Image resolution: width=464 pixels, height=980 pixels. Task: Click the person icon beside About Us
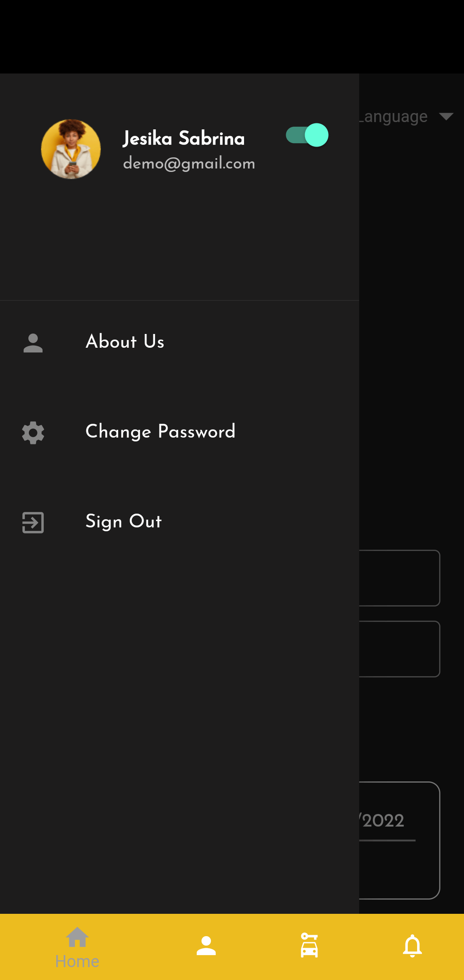pos(33,343)
